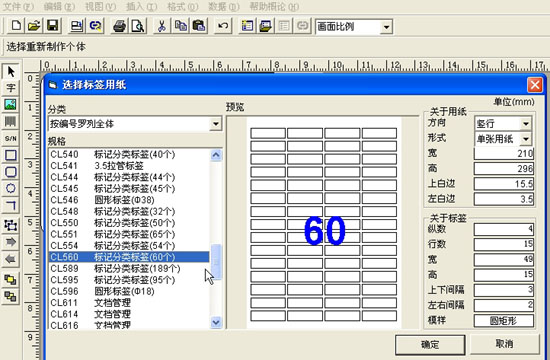Select CL540 标记分类标签(40个)
The height and width of the screenshot is (360, 550).
tap(129, 154)
